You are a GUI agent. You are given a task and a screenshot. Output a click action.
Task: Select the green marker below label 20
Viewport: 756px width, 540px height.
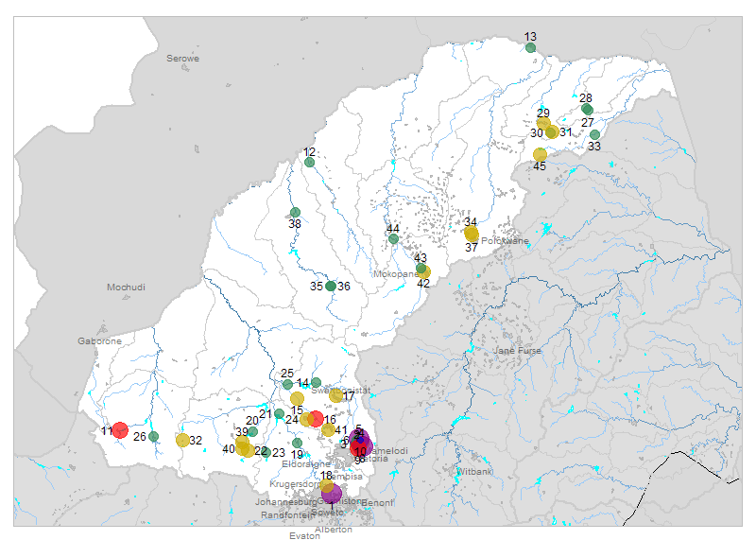click(252, 431)
